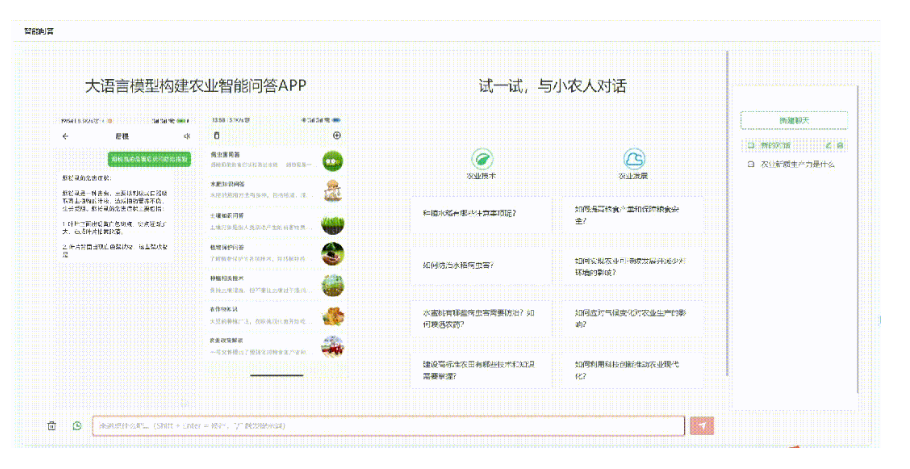The width and height of the screenshot is (910, 469).
Task: Click the delete icon on the active chat
Action: pos(840,146)
